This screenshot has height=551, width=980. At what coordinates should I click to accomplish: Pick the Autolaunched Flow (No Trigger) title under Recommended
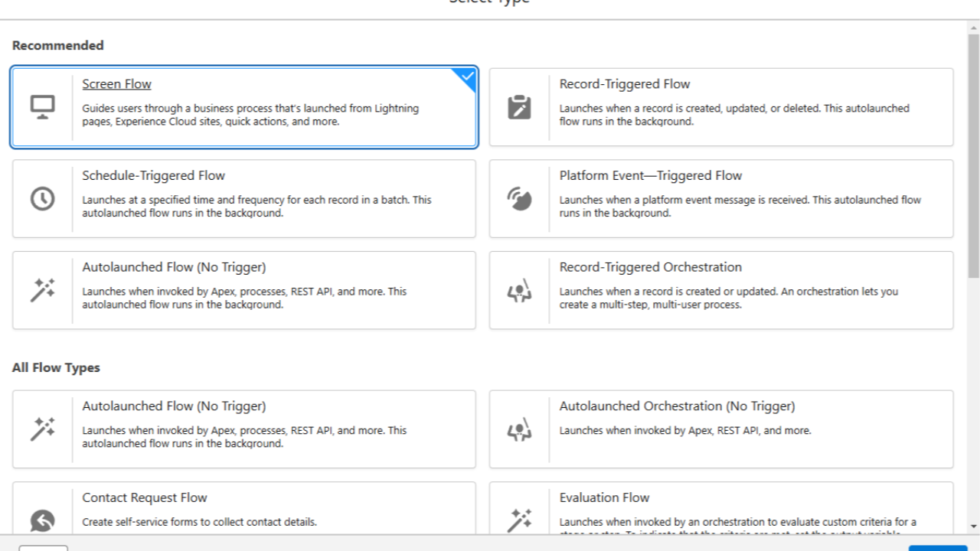coord(175,268)
